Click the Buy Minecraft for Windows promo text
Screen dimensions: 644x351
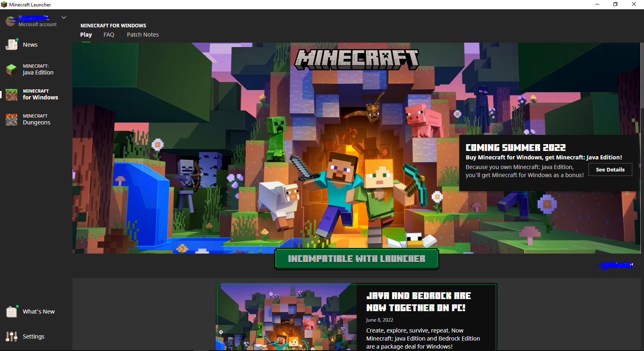(544, 157)
